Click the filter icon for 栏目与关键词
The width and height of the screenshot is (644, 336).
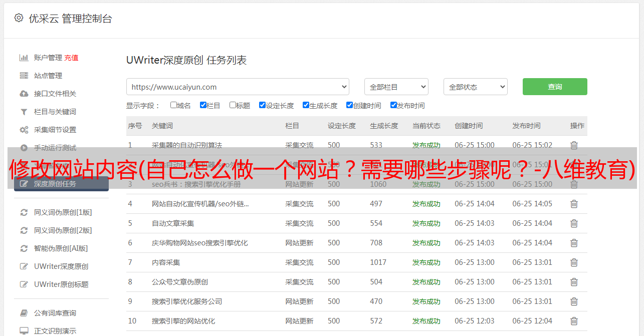point(24,112)
